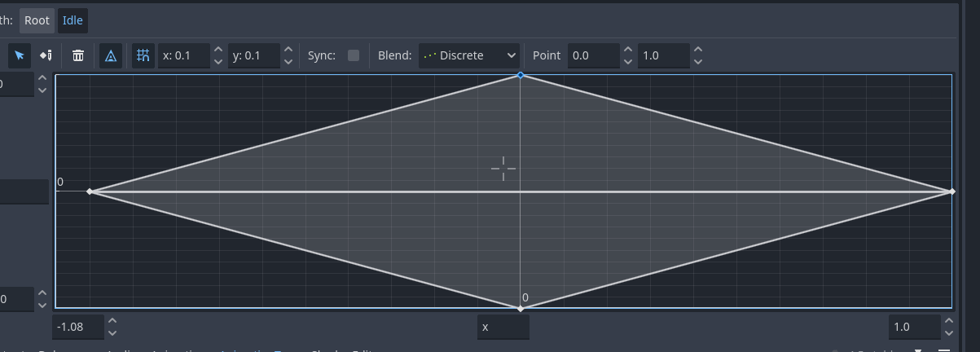The image size is (980, 352).
Task: Toggle the grid snap icon
Action: coord(143,55)
